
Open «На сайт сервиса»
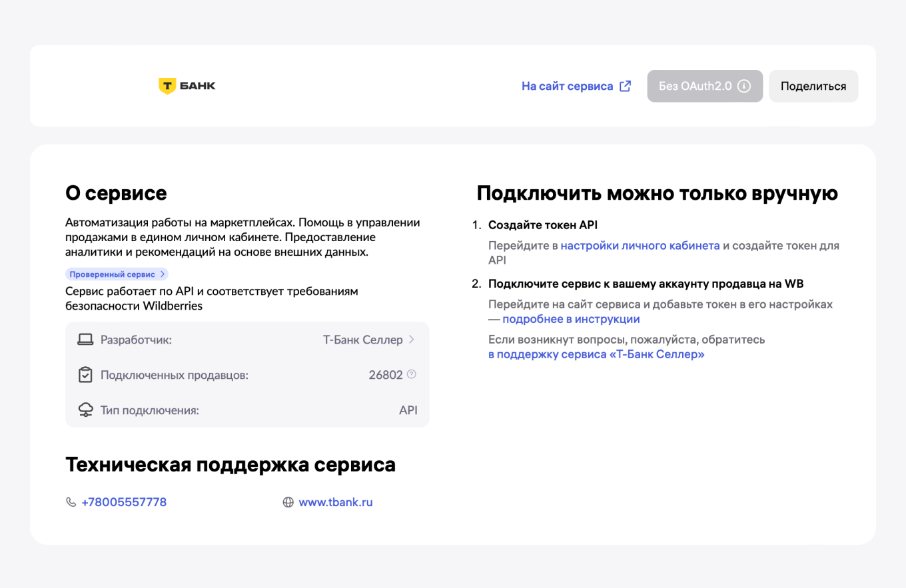pyautogui.click(x=568, y=85)
